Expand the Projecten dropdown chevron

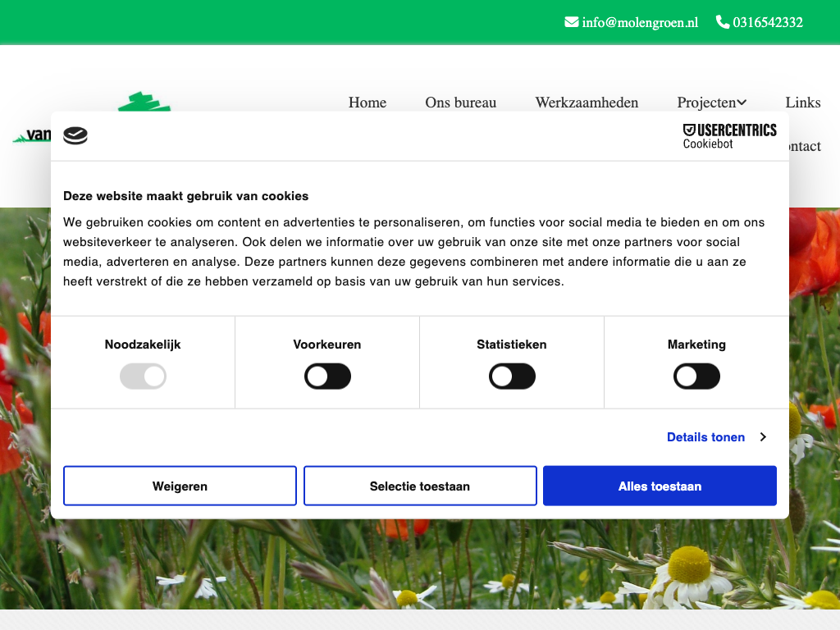pos(742,103)
